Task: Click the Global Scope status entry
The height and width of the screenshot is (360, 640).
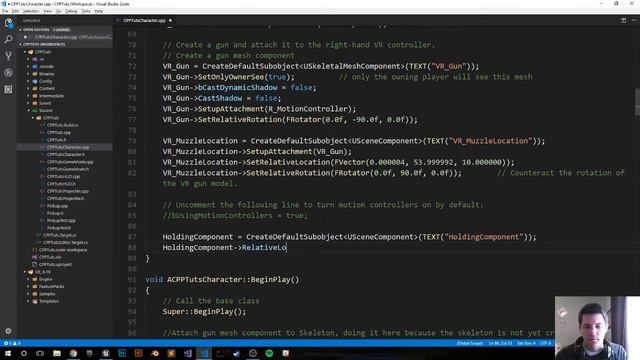Action: 470,343
